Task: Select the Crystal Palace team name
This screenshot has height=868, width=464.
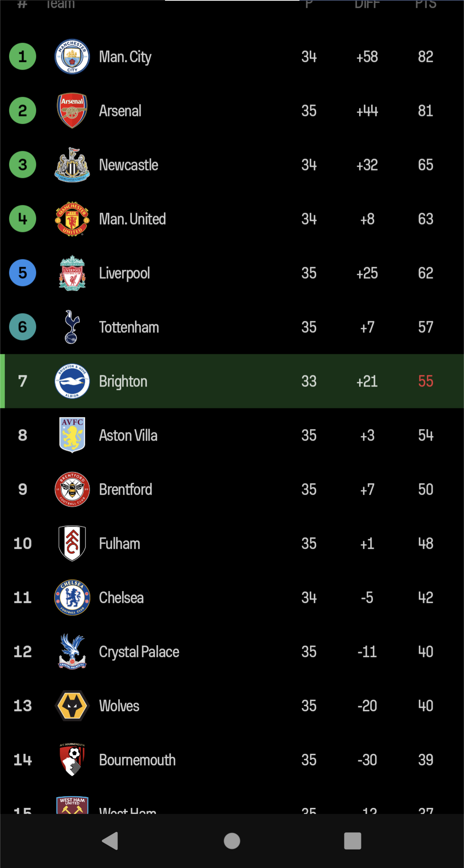Action: (139, 652)
